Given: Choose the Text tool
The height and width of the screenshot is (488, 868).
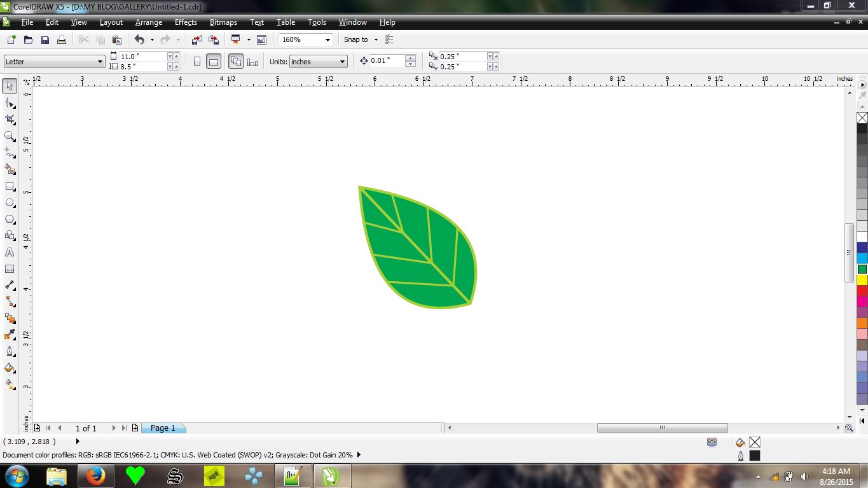Looking at the screenshot, I should (9, 252).
